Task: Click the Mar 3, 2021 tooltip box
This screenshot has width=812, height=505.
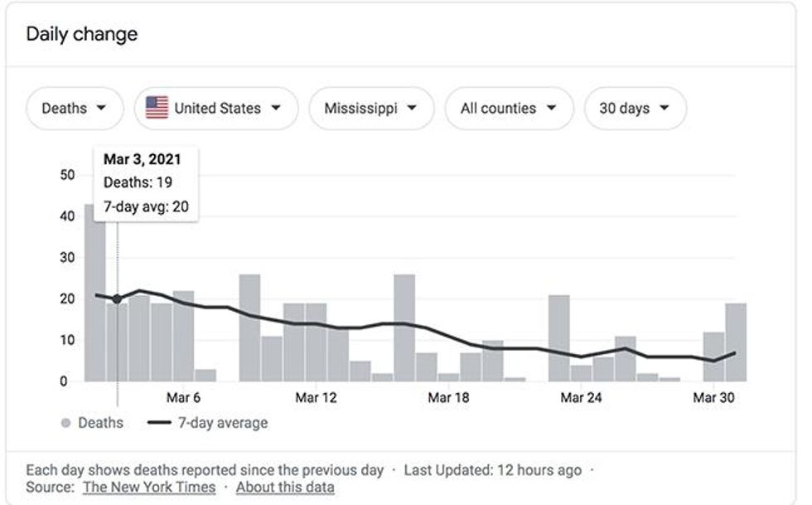Action: pos(145,182)
